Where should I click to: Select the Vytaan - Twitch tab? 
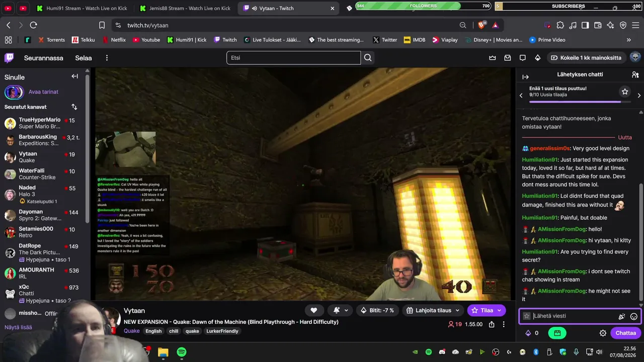click(x=289, y=8)
